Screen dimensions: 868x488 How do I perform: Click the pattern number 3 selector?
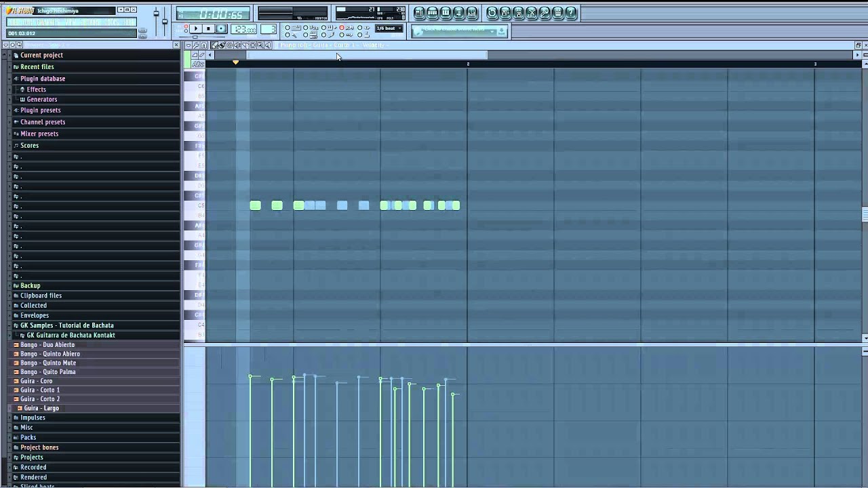[269, 28]
